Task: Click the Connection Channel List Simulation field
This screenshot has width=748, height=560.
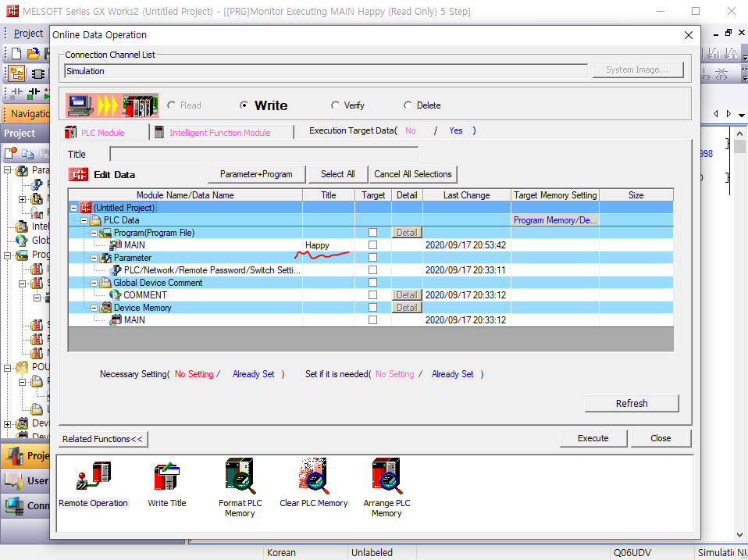Action: point(326,71)
